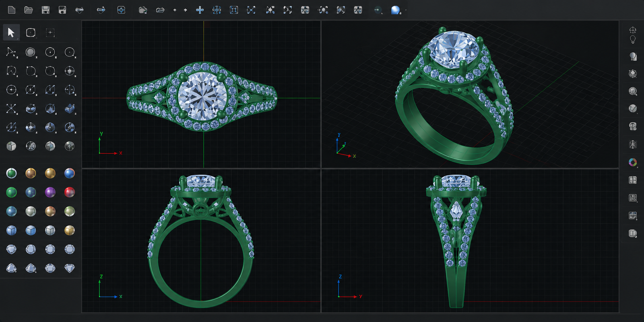Open a file with the folder icon
Viewport: 644px width, 322px height.
(x=29, y=10)
